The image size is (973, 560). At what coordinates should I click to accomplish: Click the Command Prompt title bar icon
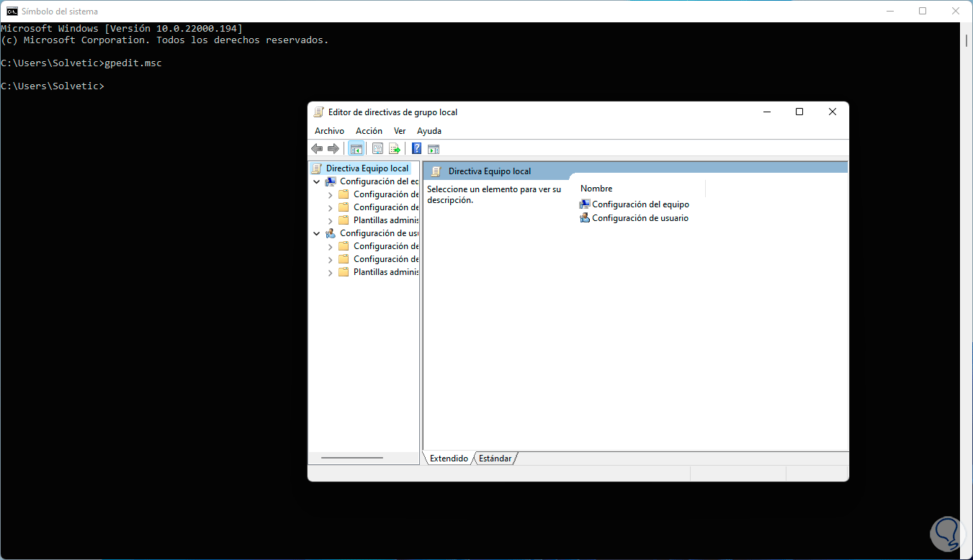[12, 11]
